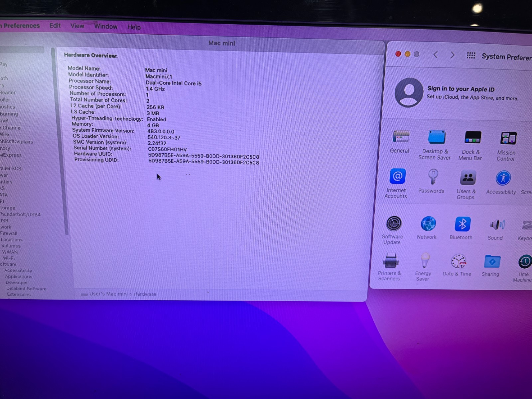532x399 pixels.
Task: Select Developer in the sidebar
Action: pyautogui.click(x=17, y=283)
